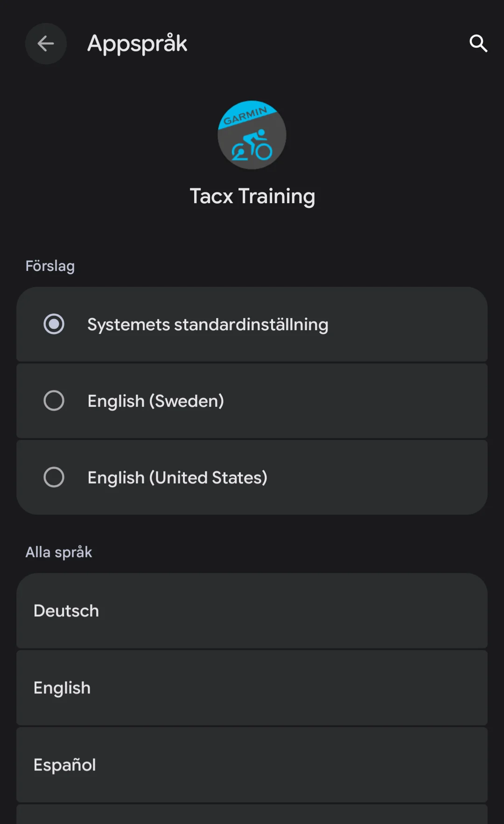Go back using the arrow icon
Screen dimensions: 504x824
(x=46, y=44)
